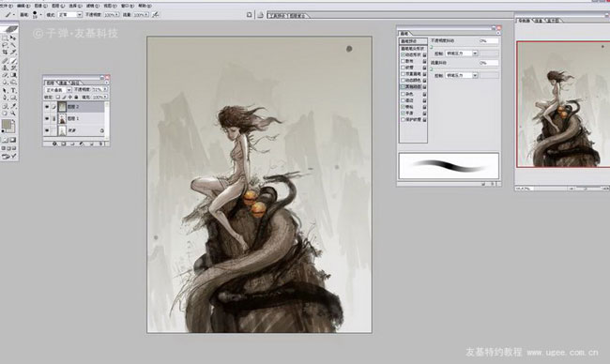The image size is (610, 364).
Task: Switch to 直方图 Histogram tab
Action: click(x=553, y=21)
